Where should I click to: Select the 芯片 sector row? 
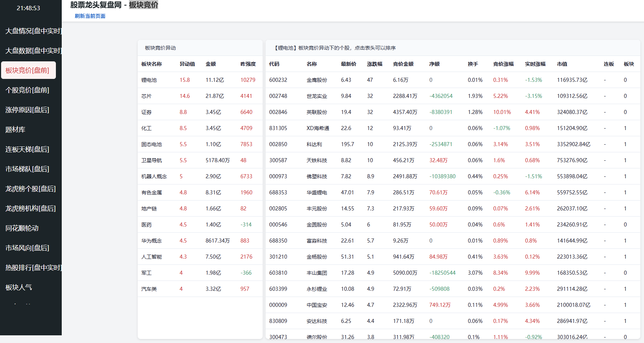[146, 96]
